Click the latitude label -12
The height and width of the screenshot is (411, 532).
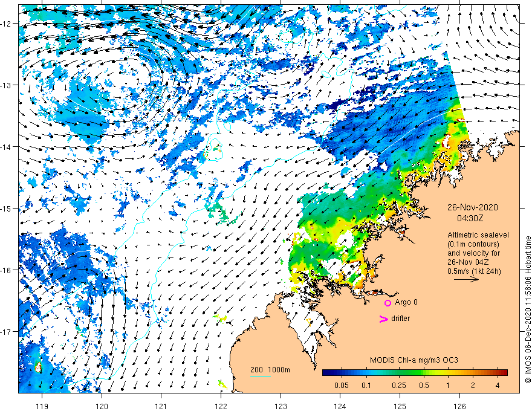point(6,24)
